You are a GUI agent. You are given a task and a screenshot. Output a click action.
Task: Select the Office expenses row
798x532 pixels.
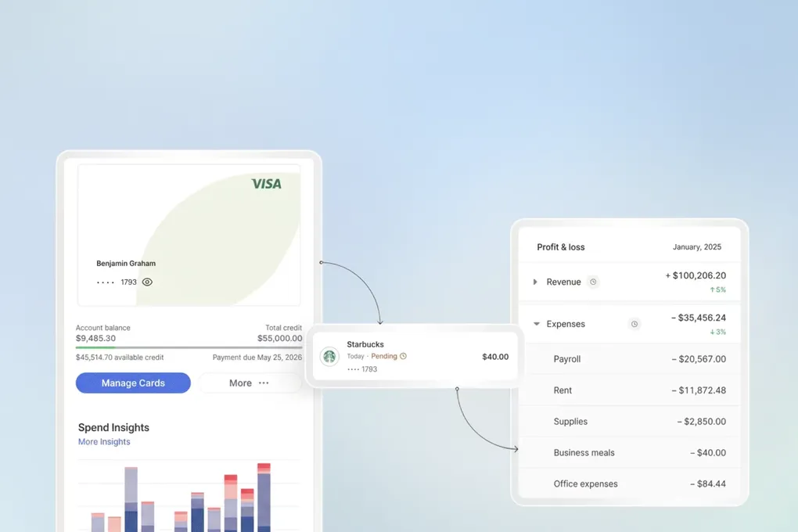629,483
